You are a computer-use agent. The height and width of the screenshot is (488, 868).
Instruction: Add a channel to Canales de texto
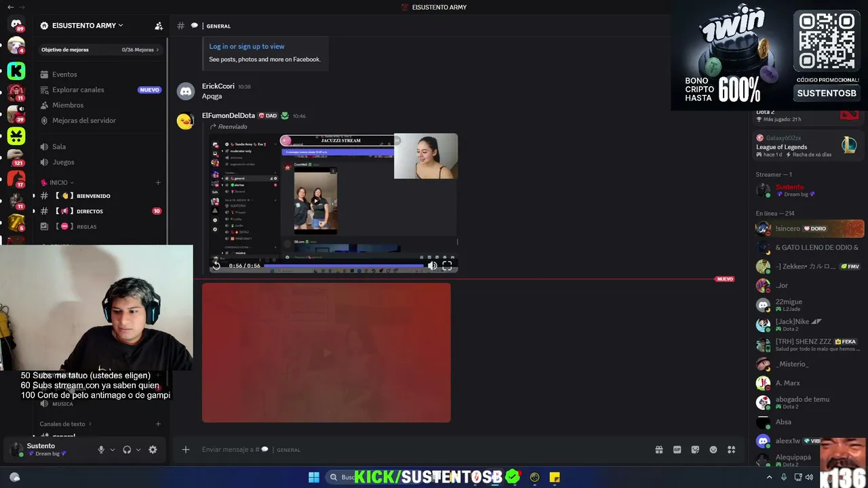[x=158, y=424]
